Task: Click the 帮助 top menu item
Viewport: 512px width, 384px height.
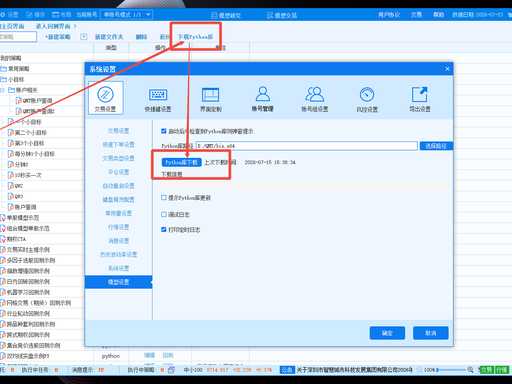Action: coord(438,15)
